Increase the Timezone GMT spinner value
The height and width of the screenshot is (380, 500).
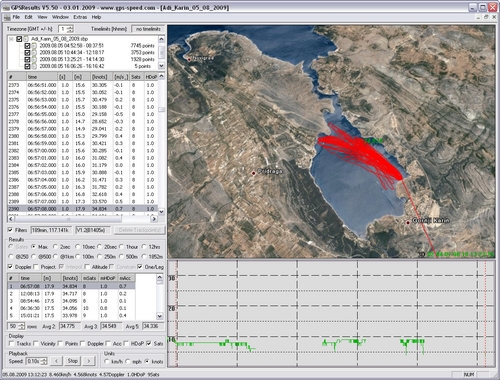click(70, 27)
